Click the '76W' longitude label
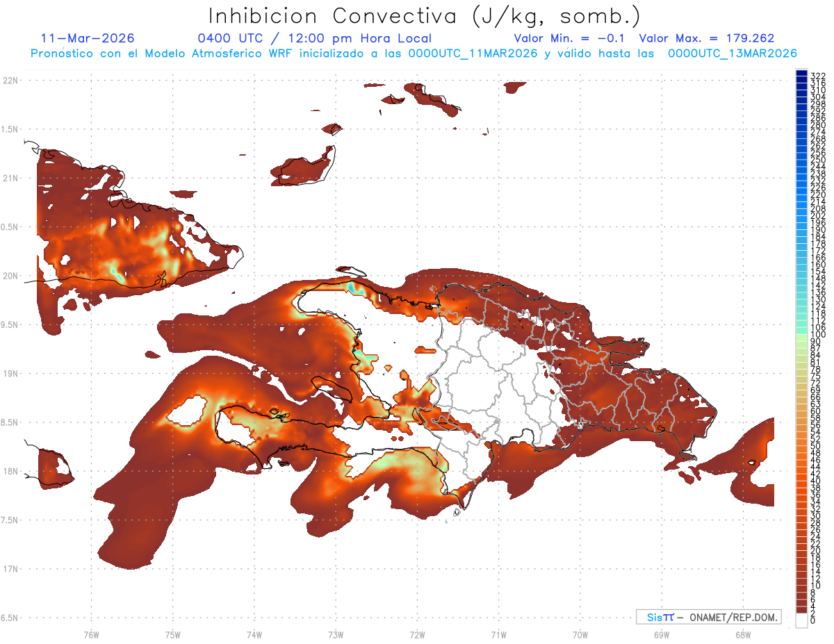Screen dimensions: 834x644 pyautogui.click(x=91, y=634)
